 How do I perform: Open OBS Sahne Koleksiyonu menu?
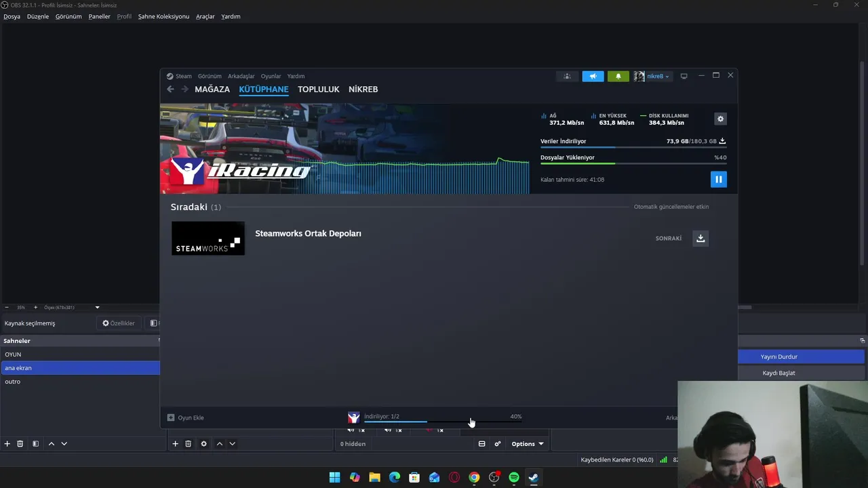point(163,16)
